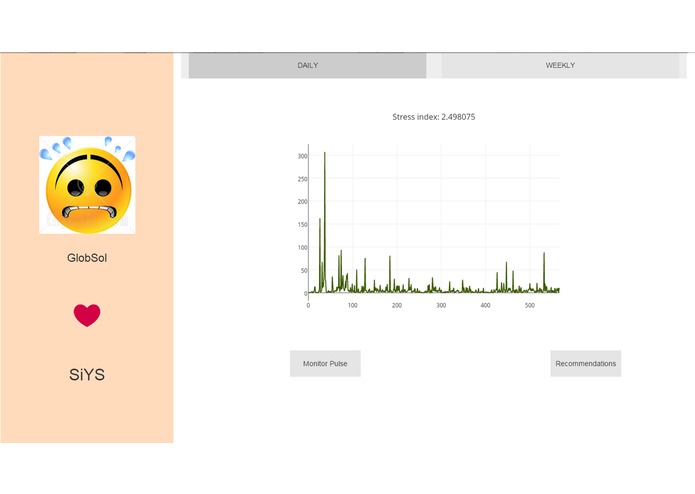Click the red heart icon
Image resolution: width=695 pixels, height=494 pixels.
pos(87,315)
